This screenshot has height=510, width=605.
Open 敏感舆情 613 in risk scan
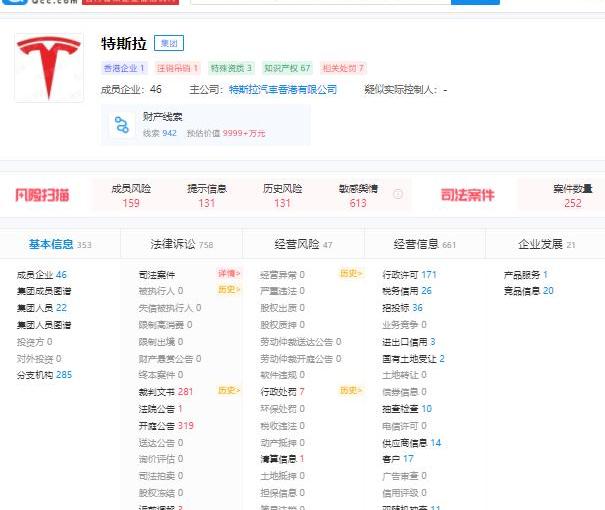[x=358, y=196]
